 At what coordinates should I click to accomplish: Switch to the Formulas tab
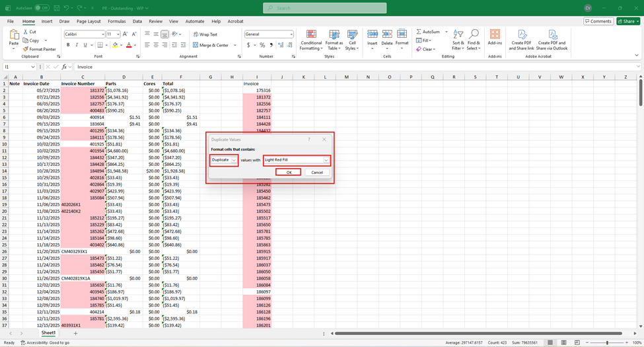click(117, 21)
